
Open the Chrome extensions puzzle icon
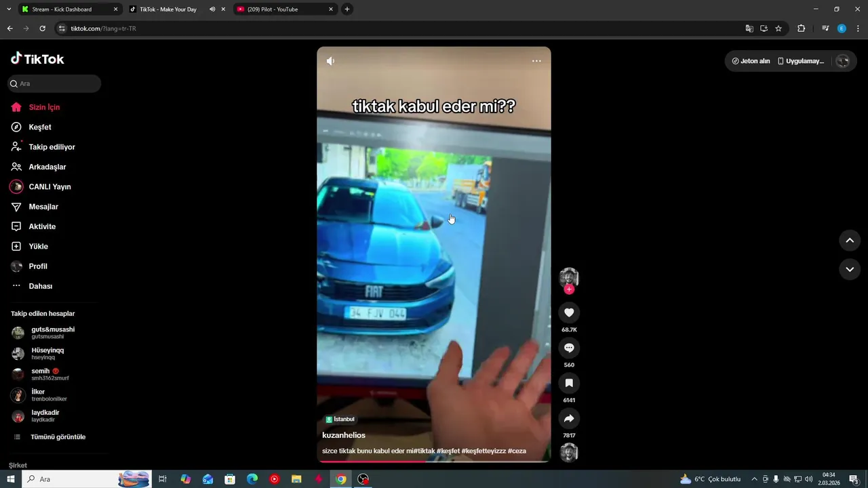coord(801,28)
